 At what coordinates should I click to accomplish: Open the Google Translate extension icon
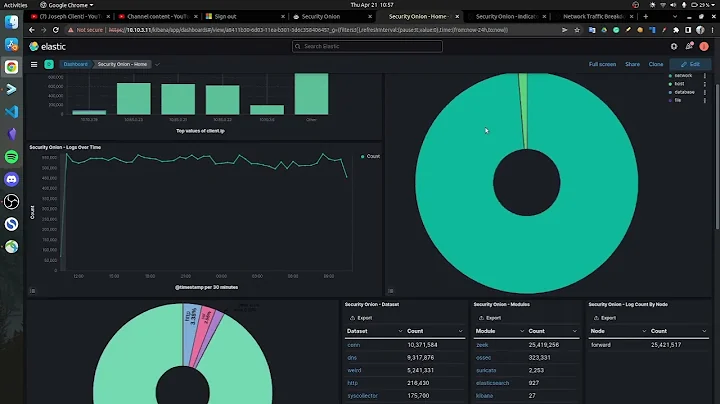point(592,30)
